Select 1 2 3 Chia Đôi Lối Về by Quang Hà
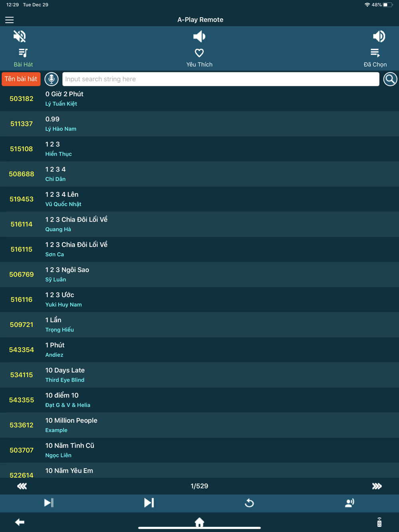This screenshot has width=399, height=532. click(x=199, y=224)
